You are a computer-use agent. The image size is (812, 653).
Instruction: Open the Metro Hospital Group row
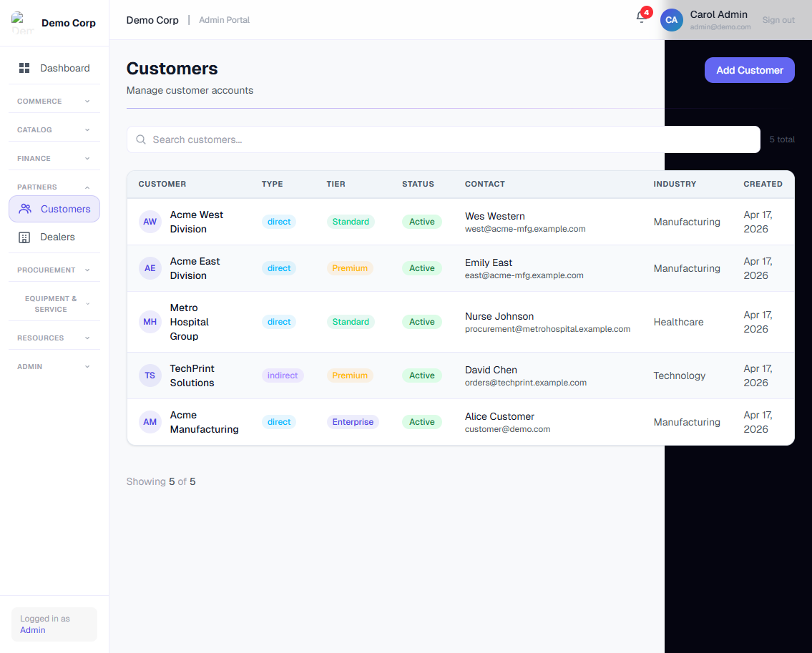(461, 322)
